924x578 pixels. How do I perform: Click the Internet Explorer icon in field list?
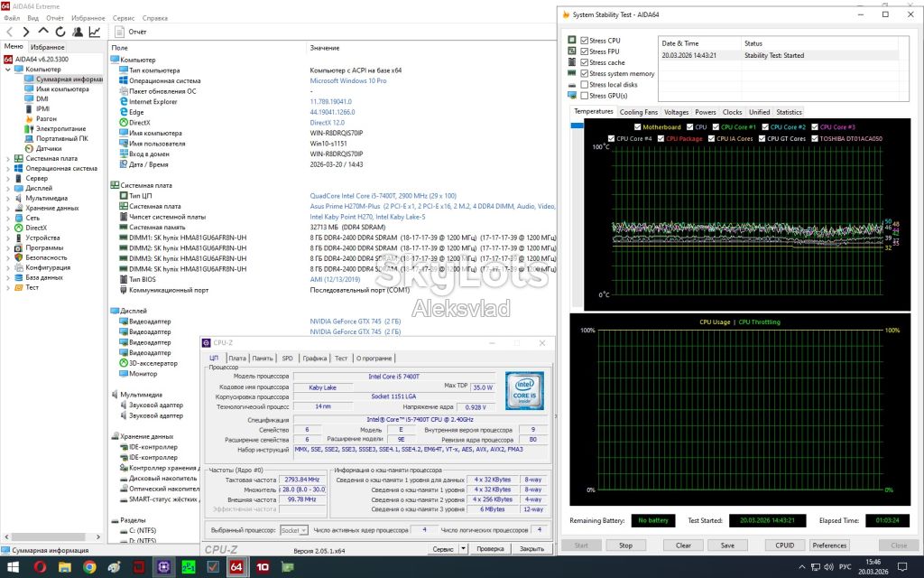[x=124, y=101]
